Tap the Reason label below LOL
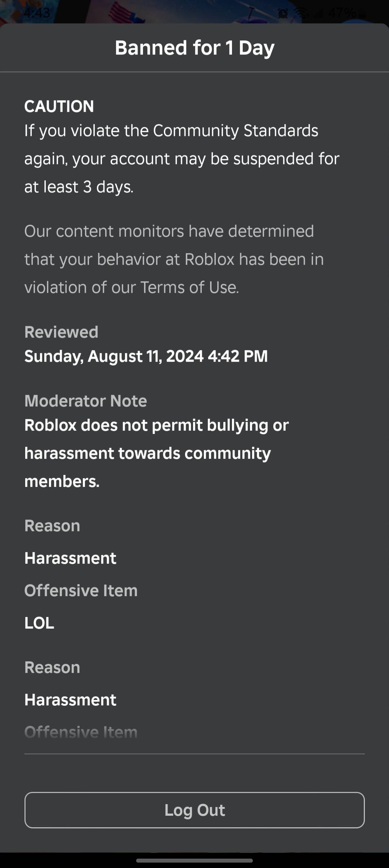The image size is (389, 868). pyautogui.click(x=52, y=667)
